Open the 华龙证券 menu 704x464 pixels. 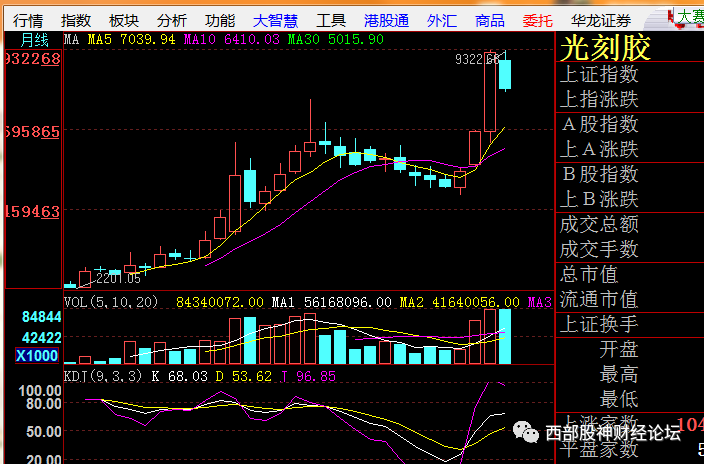click(x=601, y=20)
